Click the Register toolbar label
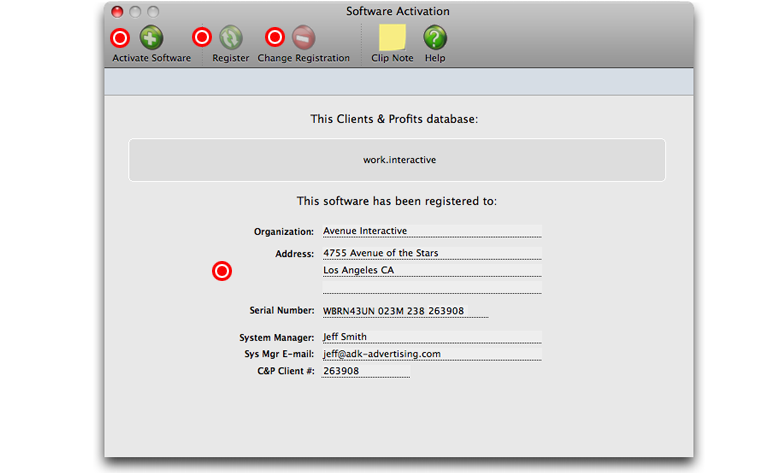This screenshot has width=776, height=473. (231, 58)
